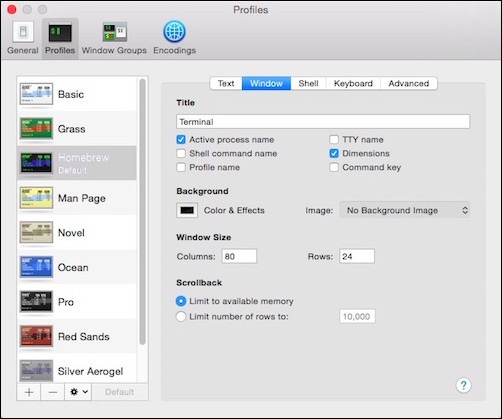Click the Homebrew profile thumbnail

point(36,163)
